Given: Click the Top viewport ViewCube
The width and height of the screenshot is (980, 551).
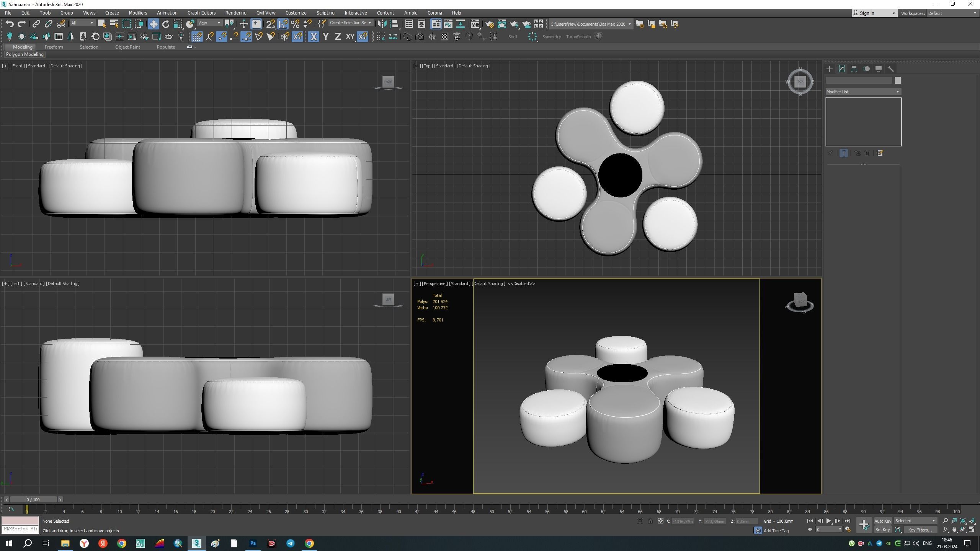Looking at the screenshot, I should pyautogui.click(x=800, y=82).
